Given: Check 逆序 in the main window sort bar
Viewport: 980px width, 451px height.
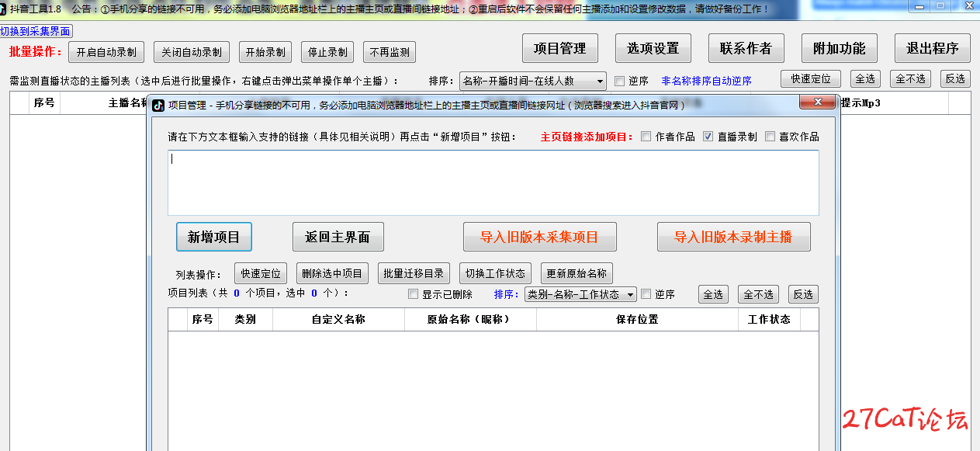Looking at the screenshot, I should pyautogui.click(x=619, y=81).
